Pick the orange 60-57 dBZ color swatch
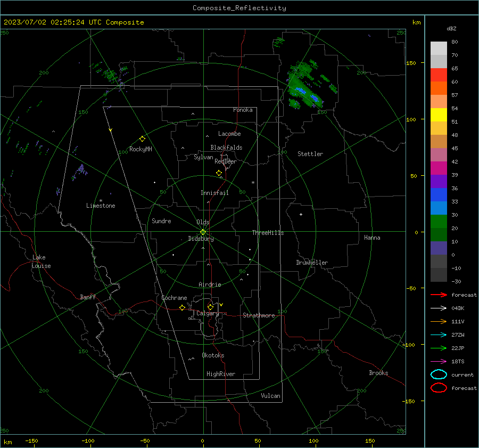479x448 pixels. click(439, 88)
